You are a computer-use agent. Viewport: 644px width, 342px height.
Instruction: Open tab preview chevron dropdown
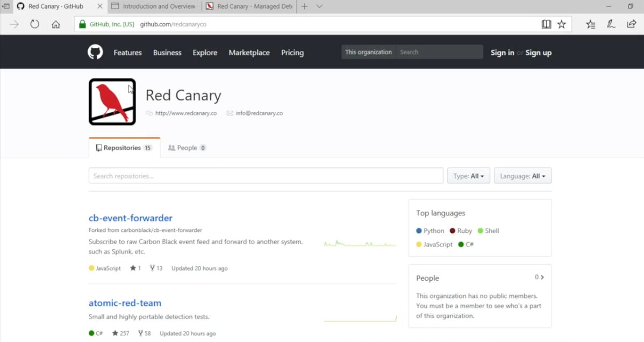(319, 6)
